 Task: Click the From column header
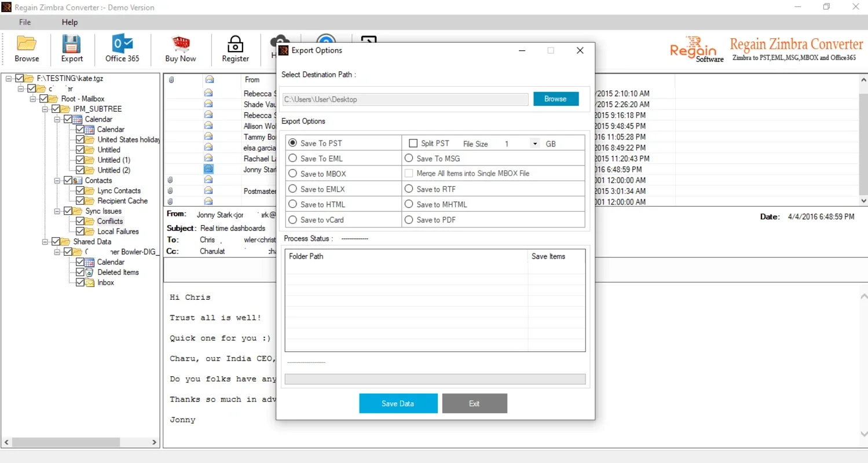pos(252,80)
